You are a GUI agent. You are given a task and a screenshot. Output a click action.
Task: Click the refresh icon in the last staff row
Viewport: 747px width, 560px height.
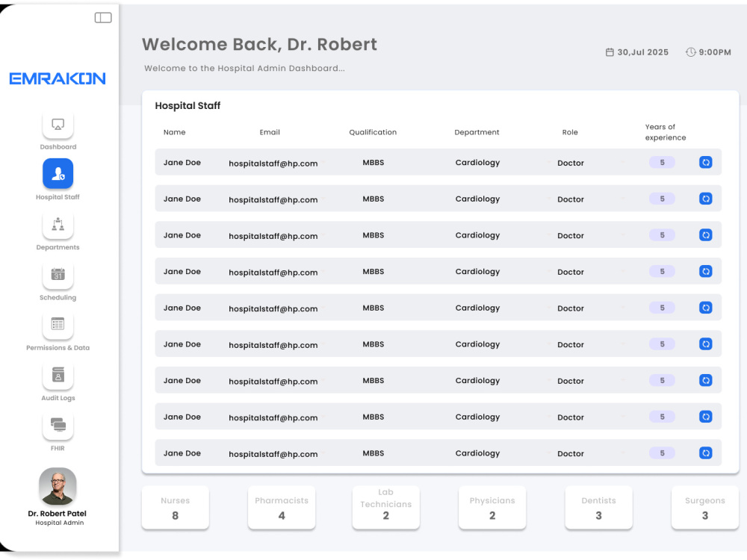coord(706,453)
